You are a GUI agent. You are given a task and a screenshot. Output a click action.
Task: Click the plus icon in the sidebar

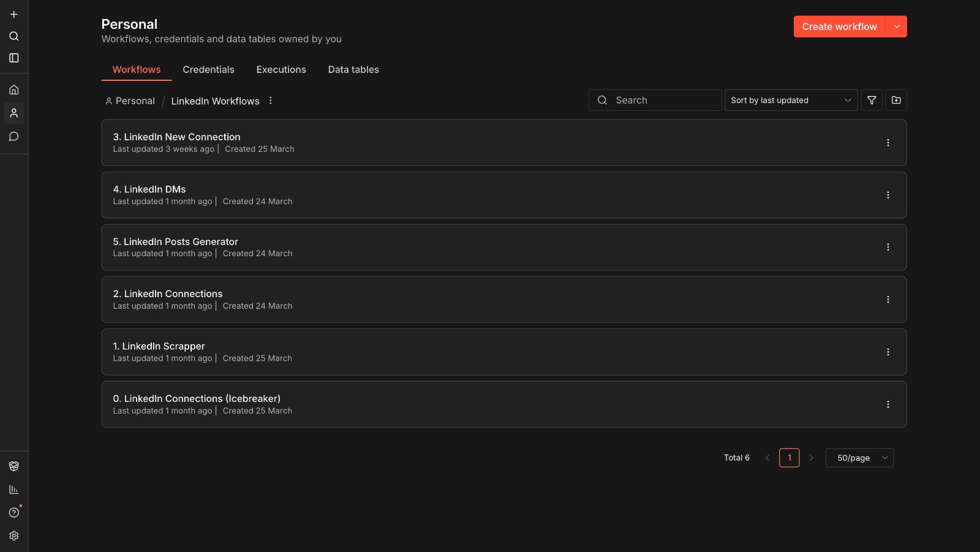click(x=13, y=14)
